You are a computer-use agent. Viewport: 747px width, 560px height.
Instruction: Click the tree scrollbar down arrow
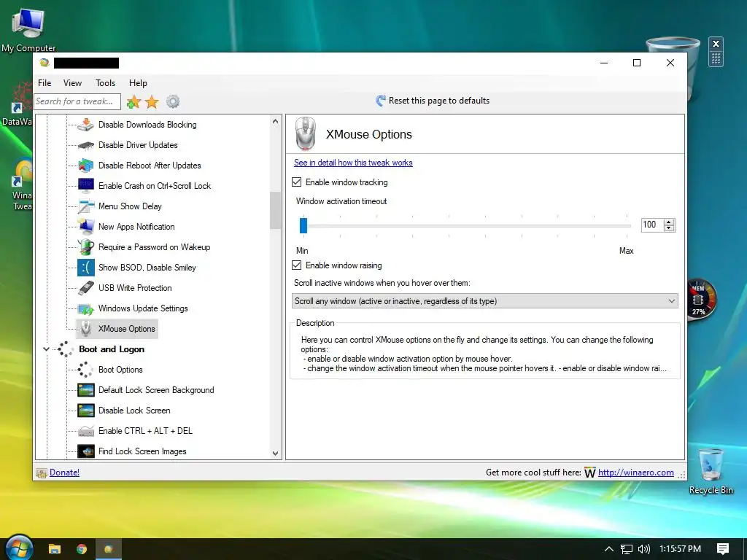[275, 454]
